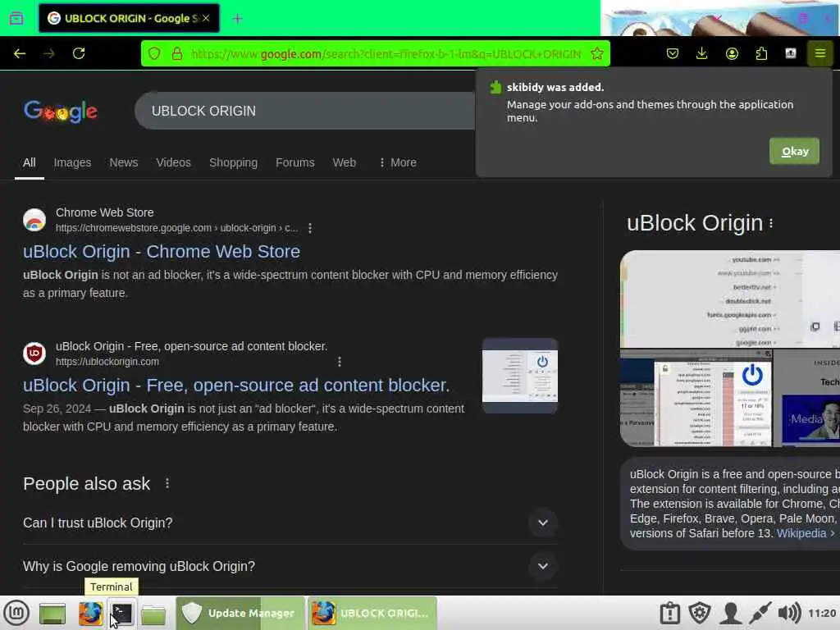Launch Firefox from the taskbar launcher
This screenshot has width=840, height=630.
pos(90,614)
